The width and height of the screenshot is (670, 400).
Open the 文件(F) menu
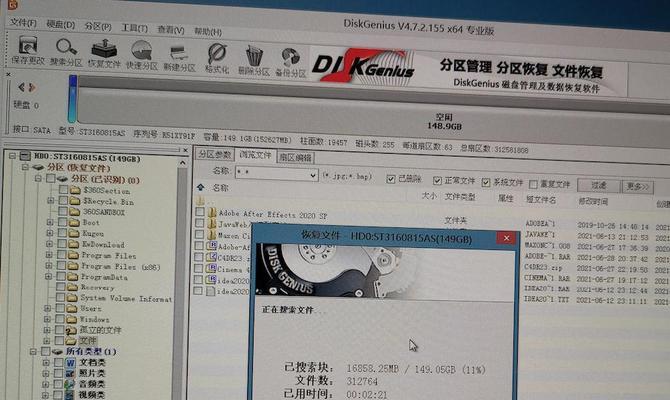(24, 23)
